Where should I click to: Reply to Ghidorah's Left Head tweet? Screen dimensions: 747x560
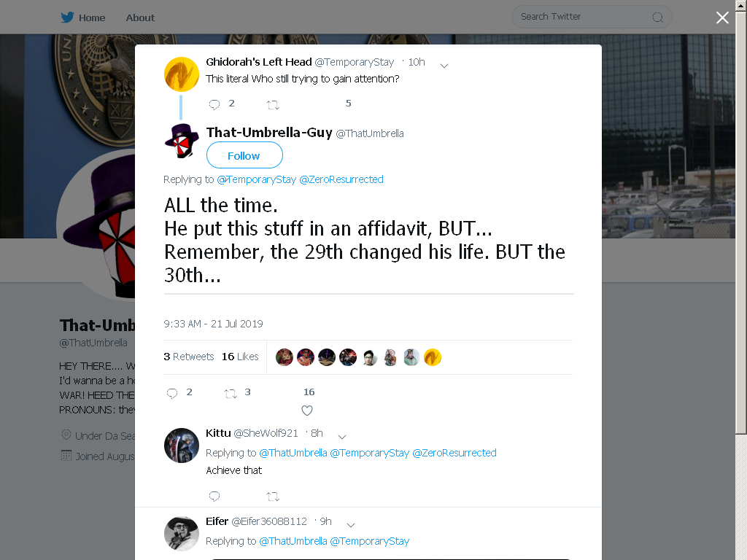point(214,104)
